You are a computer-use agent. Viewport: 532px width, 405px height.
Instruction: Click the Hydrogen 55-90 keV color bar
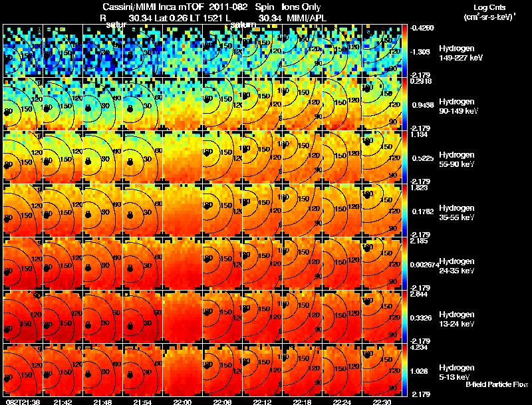tap(404, 158)
